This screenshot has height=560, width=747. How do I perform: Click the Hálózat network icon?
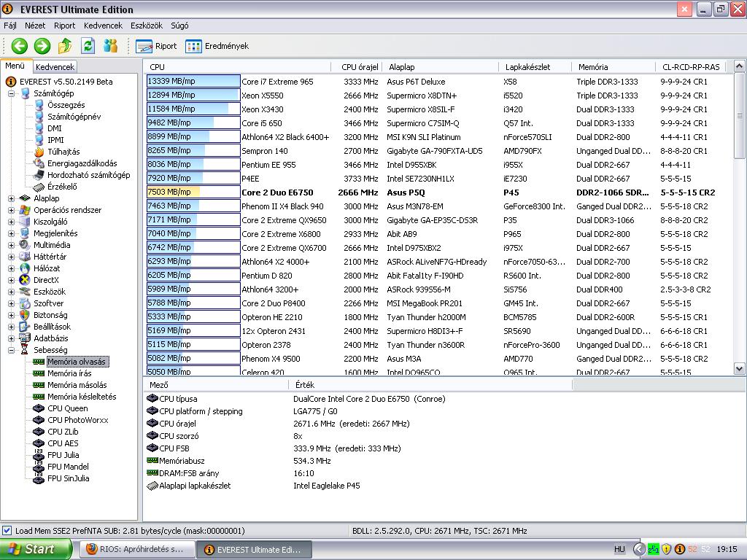coord(25,268)
